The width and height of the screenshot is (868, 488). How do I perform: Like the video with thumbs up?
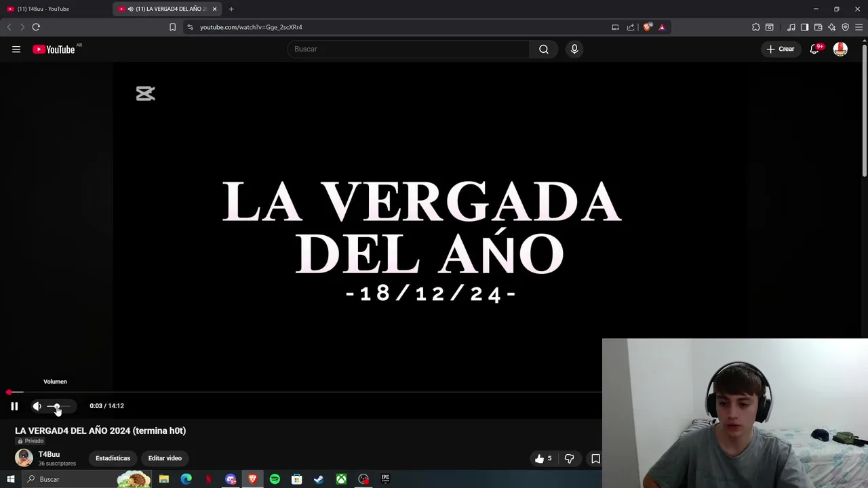(543, 459)
